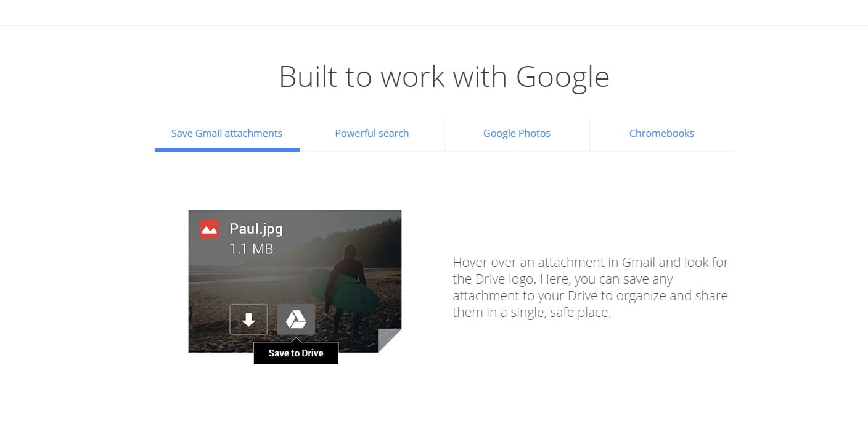
Task: Click the Google Drive logo icon
Action: 296,319
